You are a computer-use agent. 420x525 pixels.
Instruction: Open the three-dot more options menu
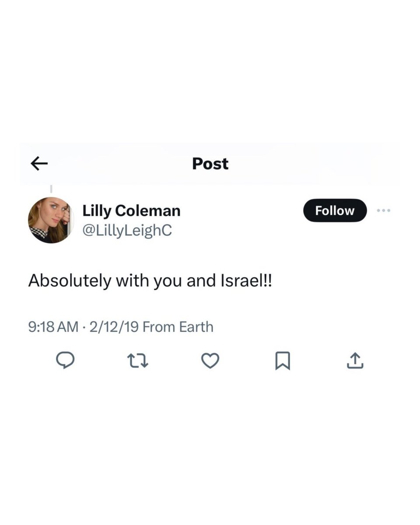383,210
